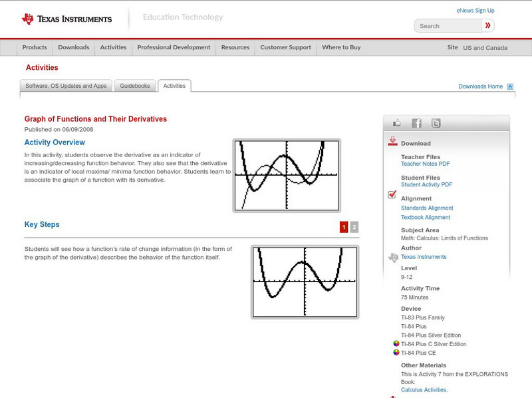Click the TI-84 Plus Silver Edition device entry
This screenshot has width=532, height=398.
431,335
